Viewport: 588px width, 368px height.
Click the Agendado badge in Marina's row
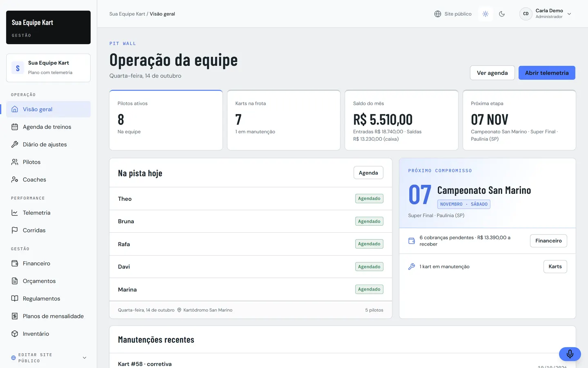click(369, 289)
